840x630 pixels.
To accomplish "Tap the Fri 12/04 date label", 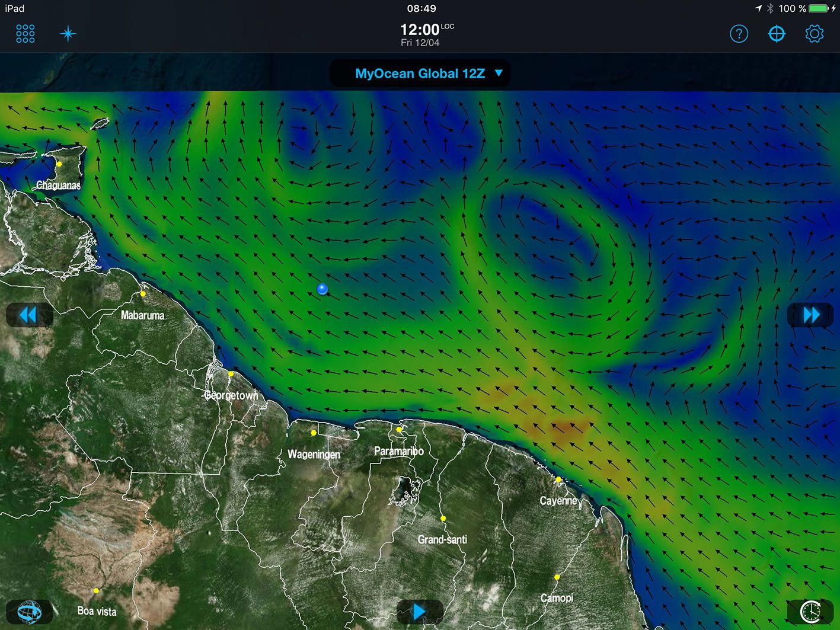I will click(420, 43).
